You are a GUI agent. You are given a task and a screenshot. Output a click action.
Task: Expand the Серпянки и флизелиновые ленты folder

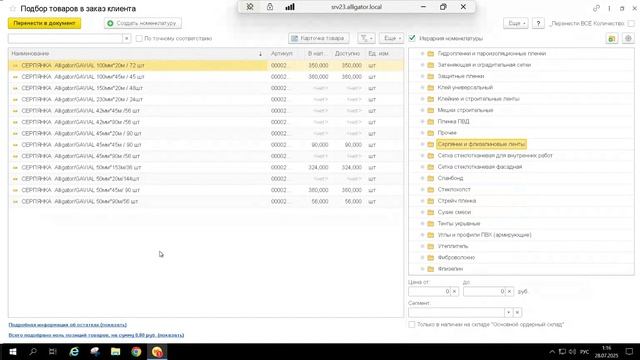point(422,144)
